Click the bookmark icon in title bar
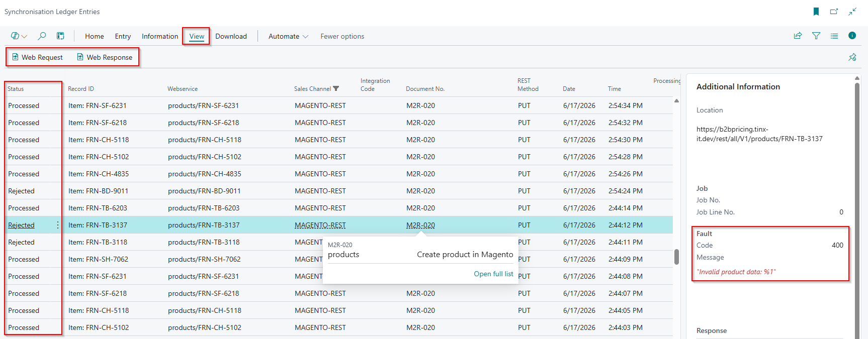Screen dimensions: 868x339 click(x=816, y=12)
